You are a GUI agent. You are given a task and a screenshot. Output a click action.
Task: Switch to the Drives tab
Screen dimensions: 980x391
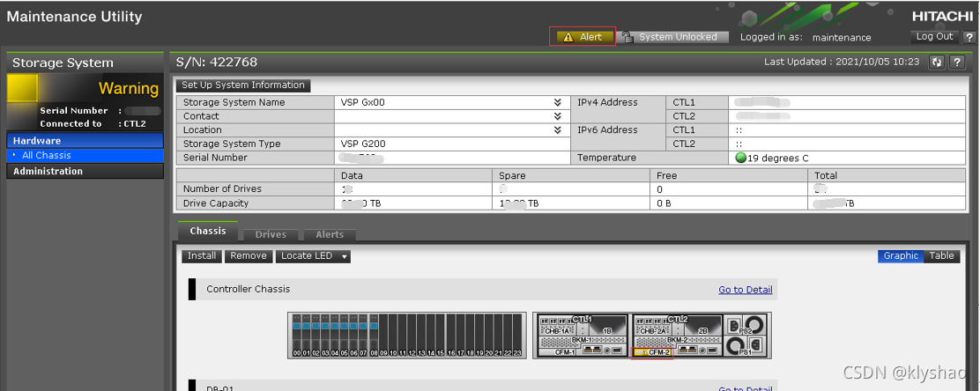coord(271,235)
